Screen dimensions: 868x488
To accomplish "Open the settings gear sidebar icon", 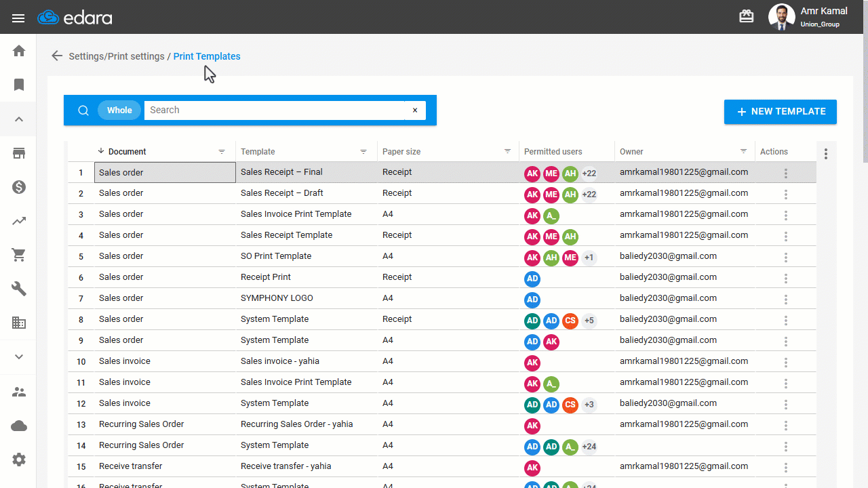I will [x=19, y=460].
